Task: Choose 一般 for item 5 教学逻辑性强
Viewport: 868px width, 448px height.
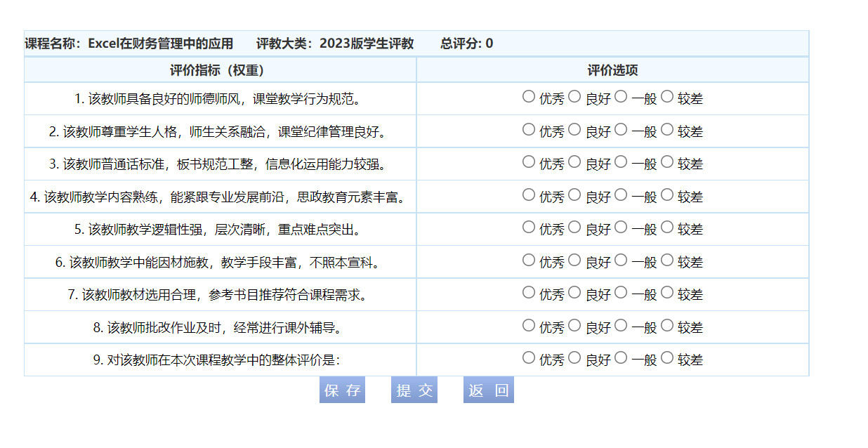Action: (x=621, y=227)
